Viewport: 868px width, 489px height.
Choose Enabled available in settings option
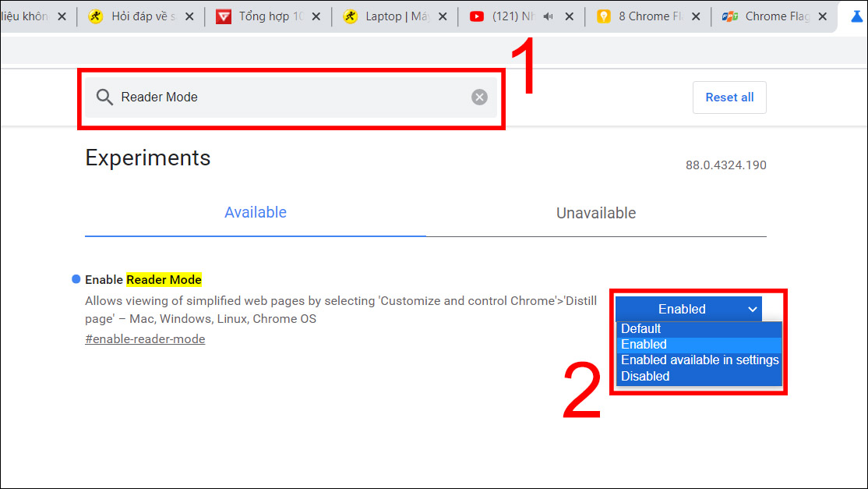click(699, 360)
